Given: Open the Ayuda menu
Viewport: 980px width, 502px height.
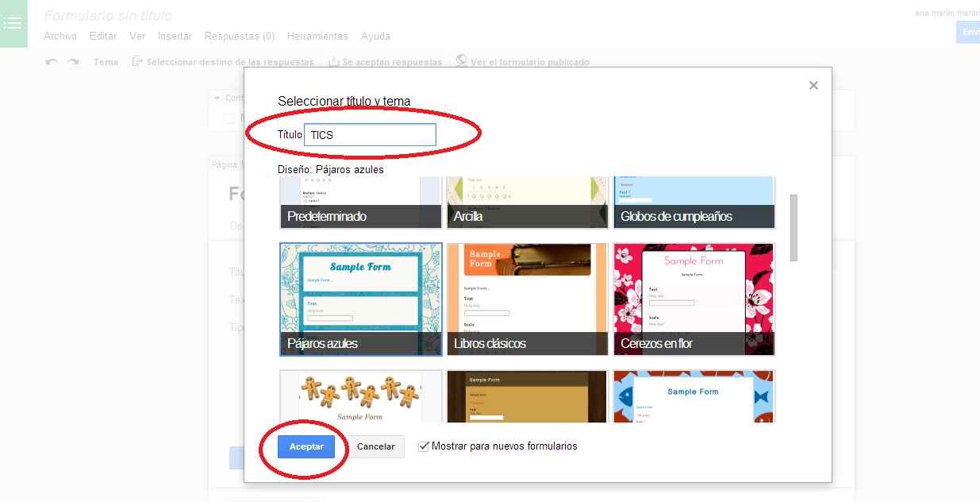Looking at the screenshot, I should point(375,37).
